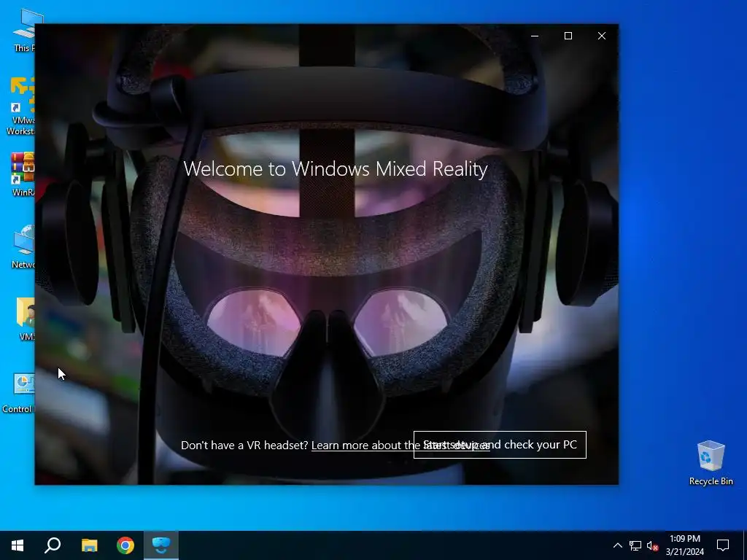Select the WinRAR desktop shortcut
Screen dimensions: 747x560
(23, 174)
